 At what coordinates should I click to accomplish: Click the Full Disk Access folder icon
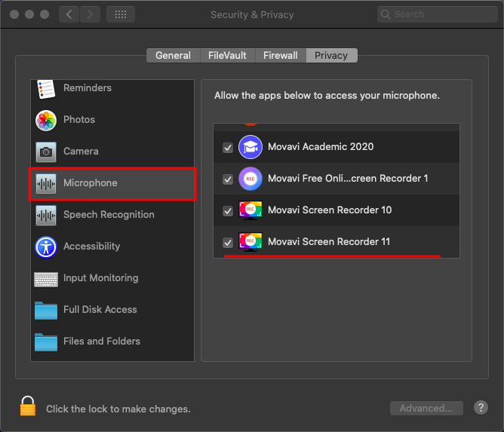click(46, 311)
